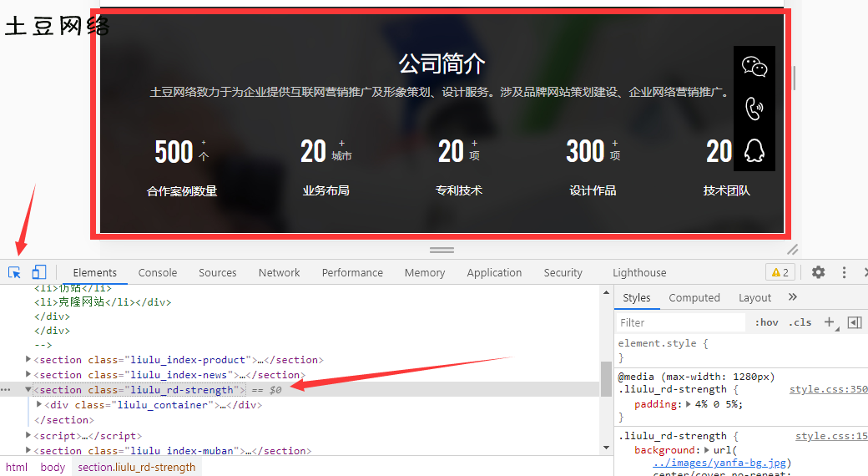The image size is (868, 476).
Task: Expand the liulu_index-product section node
Action: coord(29,359)
